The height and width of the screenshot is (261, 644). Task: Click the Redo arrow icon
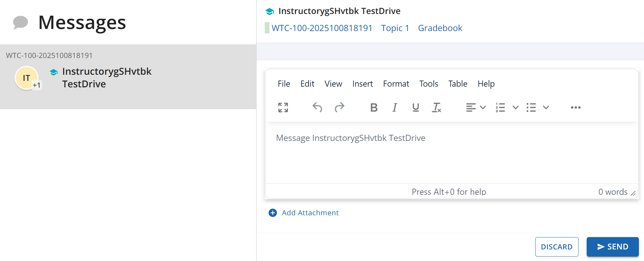339,107
